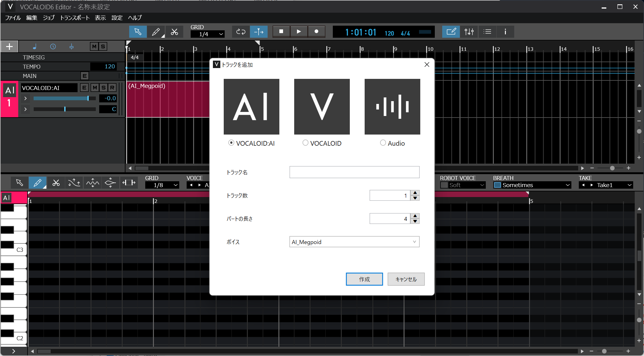Click the add track plus icon
Viewport: 644px width, 356px height.
pos(10,46)
